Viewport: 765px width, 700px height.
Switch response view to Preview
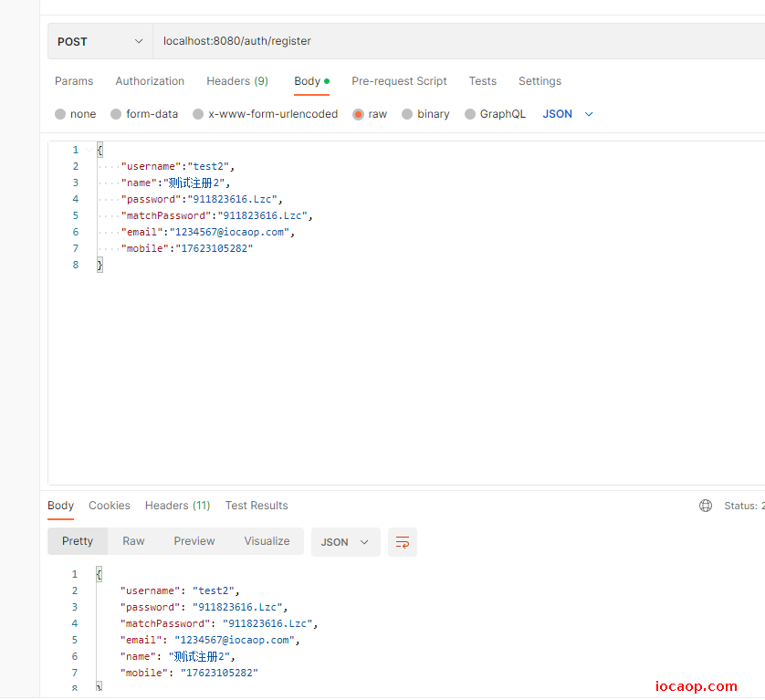tap(194, 541)
